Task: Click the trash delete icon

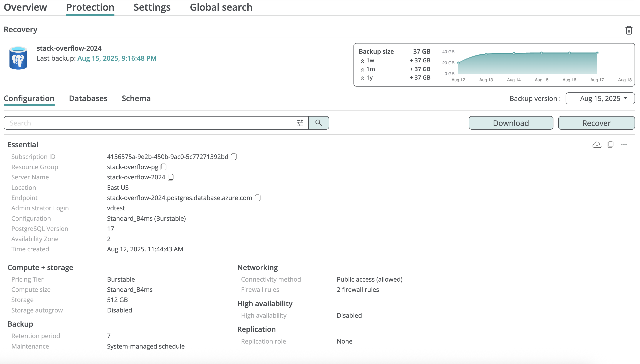Action: point(629,30)
